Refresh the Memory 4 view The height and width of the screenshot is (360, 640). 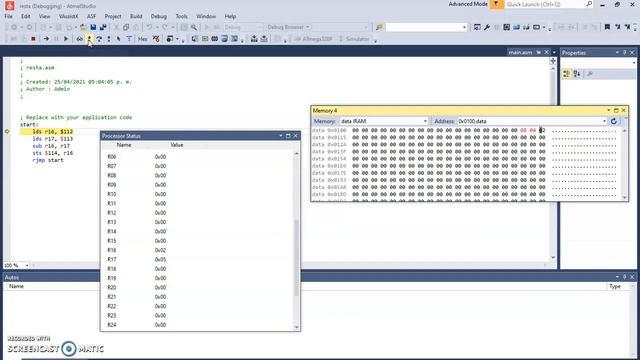[613, 121]
